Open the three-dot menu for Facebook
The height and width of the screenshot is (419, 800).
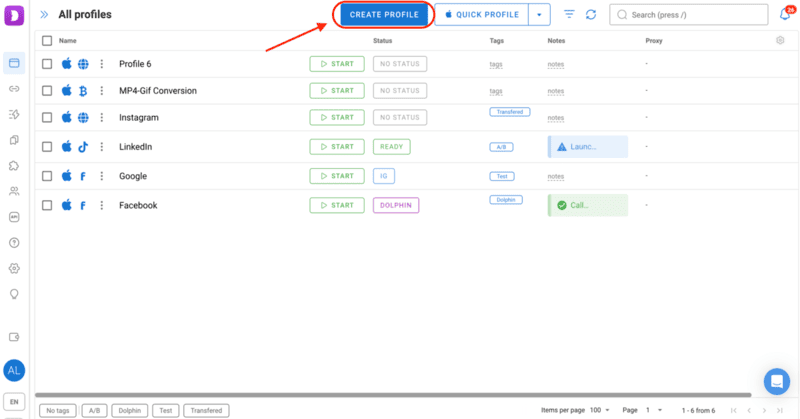[x=102, y=205]
